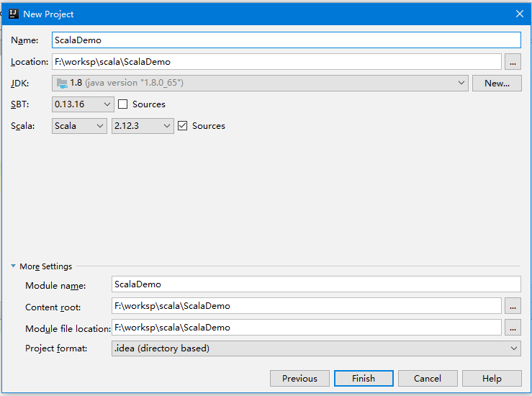Open the JDK 1.8 dropdown
Screen dimensions: 532x396
(x=260, y=83)
